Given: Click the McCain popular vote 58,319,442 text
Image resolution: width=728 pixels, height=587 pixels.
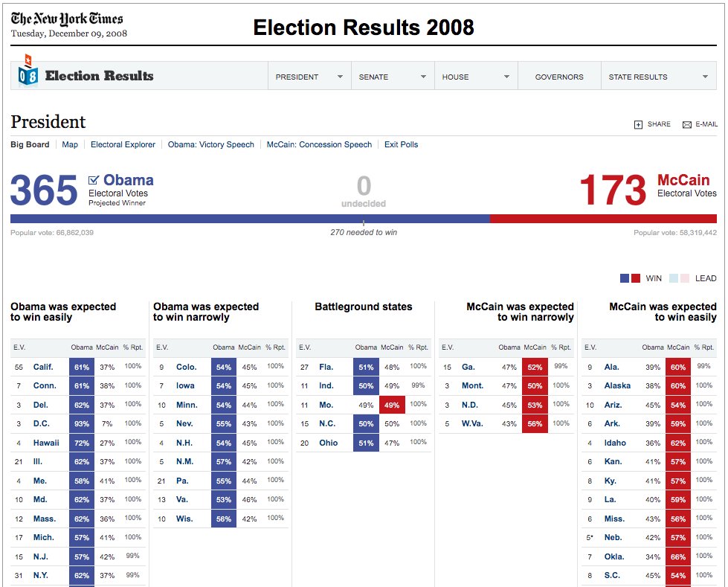Looking at the screenshot, I should click(x=675, y=233).
